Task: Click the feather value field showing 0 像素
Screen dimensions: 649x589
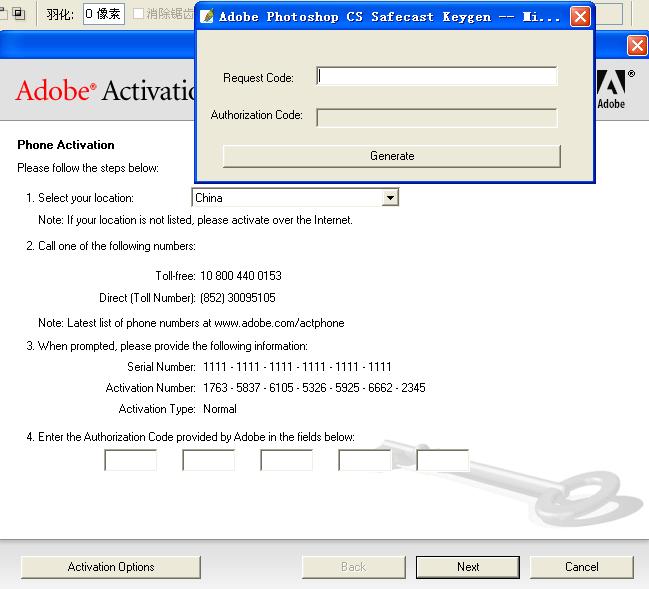Action: click(103, 14)
